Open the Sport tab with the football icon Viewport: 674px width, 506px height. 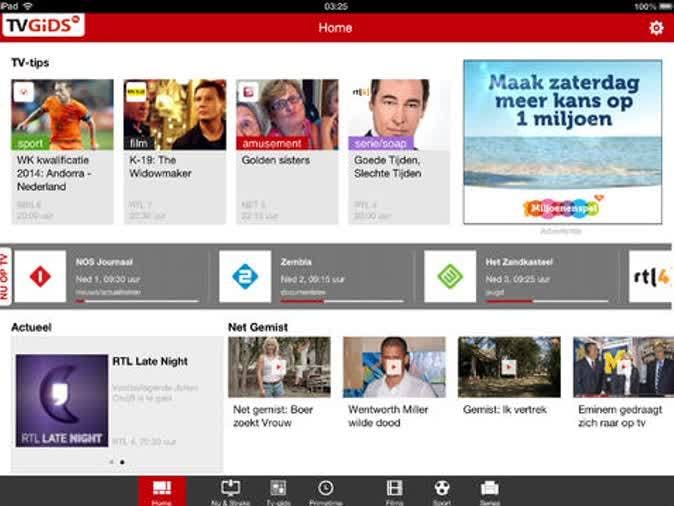tap(441, 492)
